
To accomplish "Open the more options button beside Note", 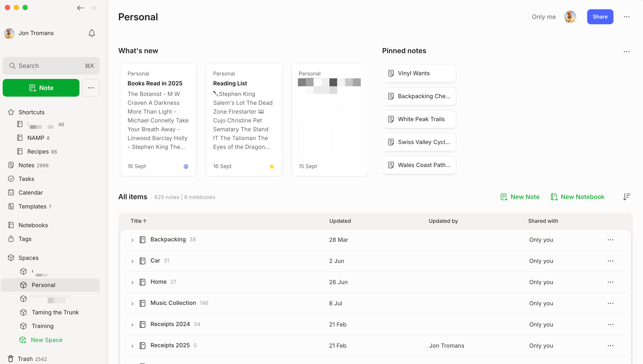I will click(x=91, y=88).
